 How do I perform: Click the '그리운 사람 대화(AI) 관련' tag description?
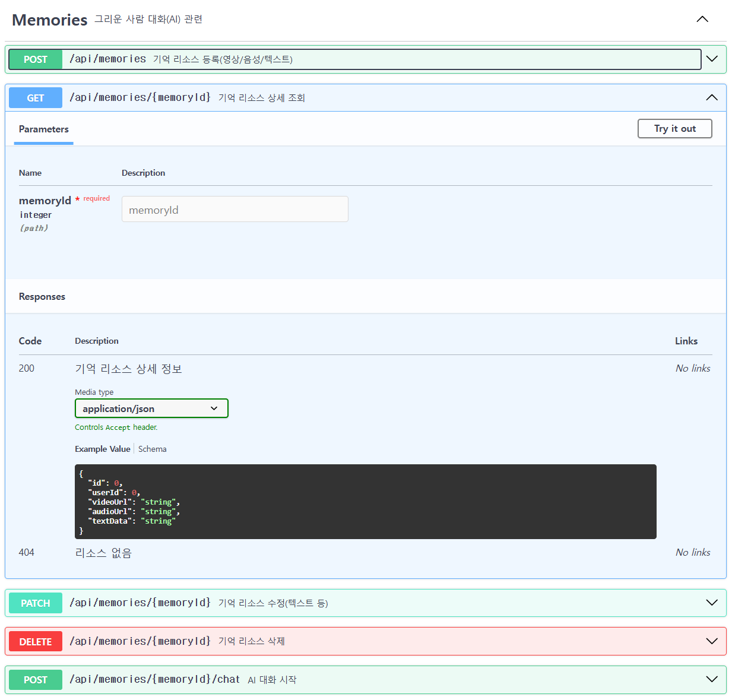(x=148, y=20)
